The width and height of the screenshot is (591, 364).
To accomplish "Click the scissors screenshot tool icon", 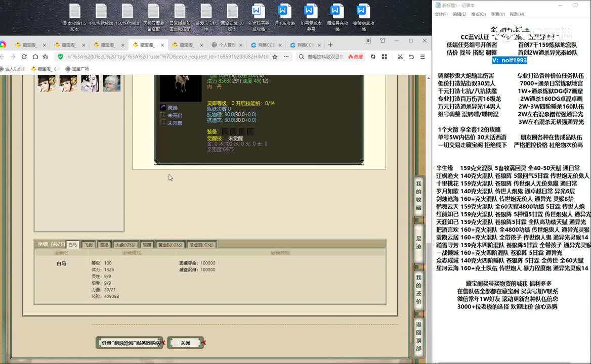I will [x=400, y=57].
